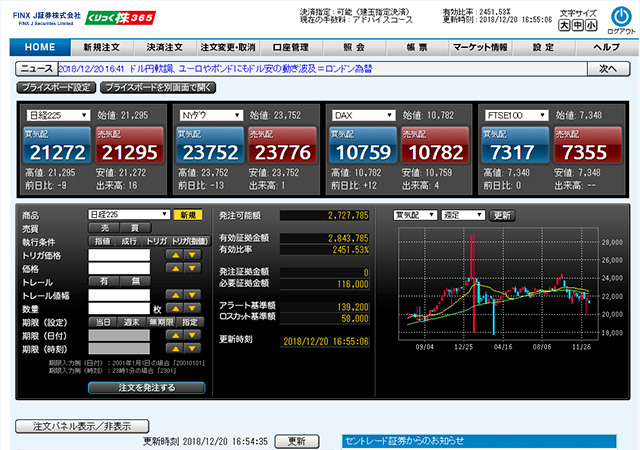Click the red DAX 売気配 10782 tile

click(x=428, y=146)
